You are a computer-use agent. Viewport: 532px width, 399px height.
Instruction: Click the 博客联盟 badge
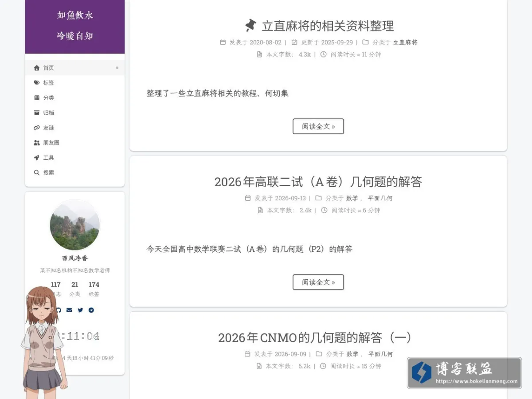click(x=464, y=373)
